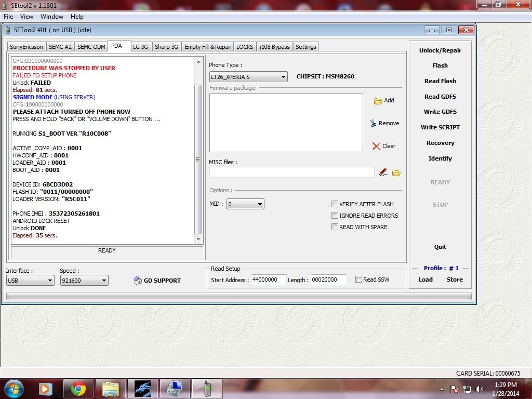Open the File menu

(8, 17)
